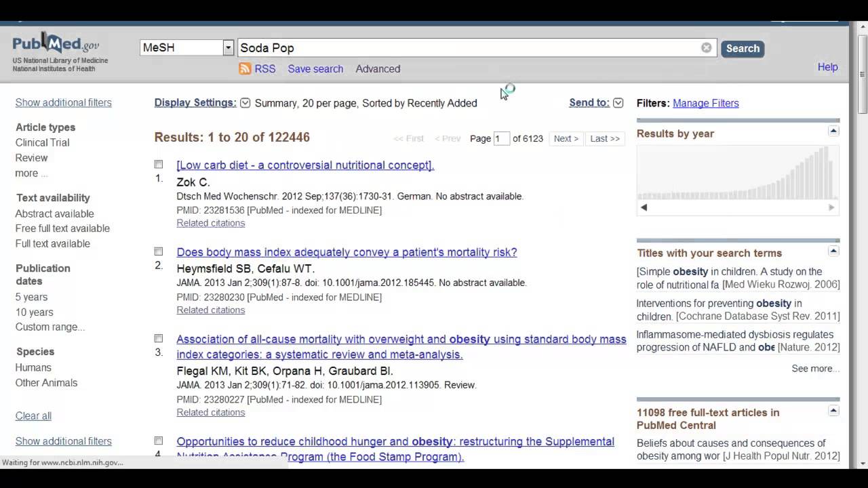
Task: Open Manage Filters link
Action: click(706, 103)
